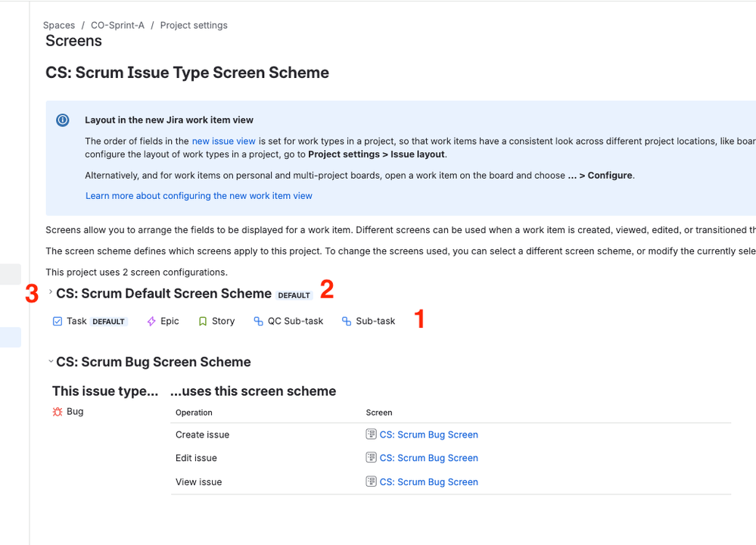Click the Sub-task issue type label
The image size is (756, 545).
[375, 321]
